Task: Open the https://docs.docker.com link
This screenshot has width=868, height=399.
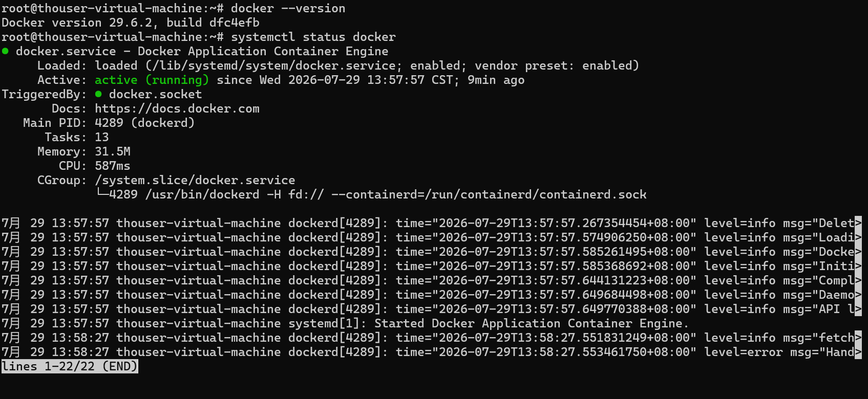Action: click(x=177, y=108)
